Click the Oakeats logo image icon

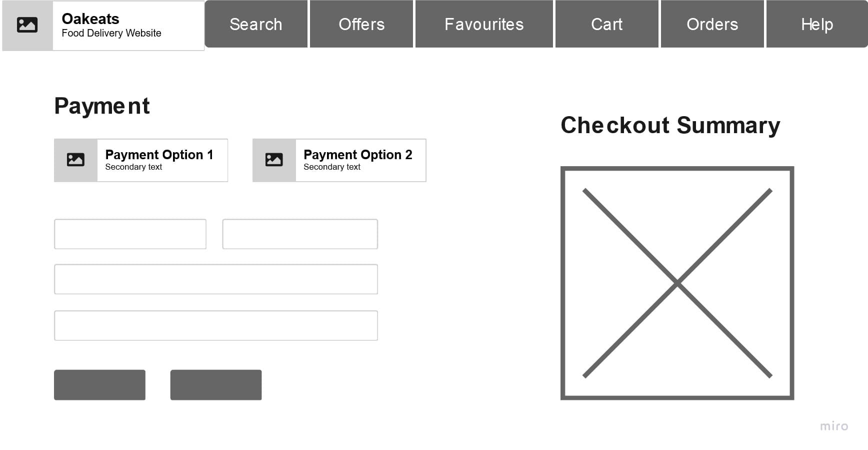click(26, 24)
